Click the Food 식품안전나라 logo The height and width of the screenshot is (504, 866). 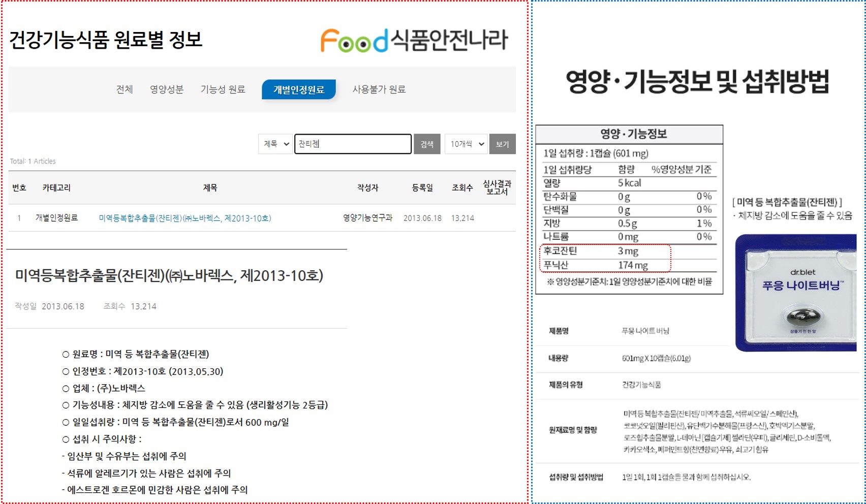point(414,41)
